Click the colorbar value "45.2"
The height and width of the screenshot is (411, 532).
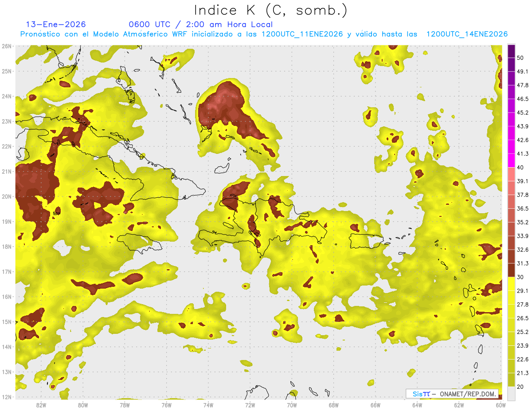(523, 113)
